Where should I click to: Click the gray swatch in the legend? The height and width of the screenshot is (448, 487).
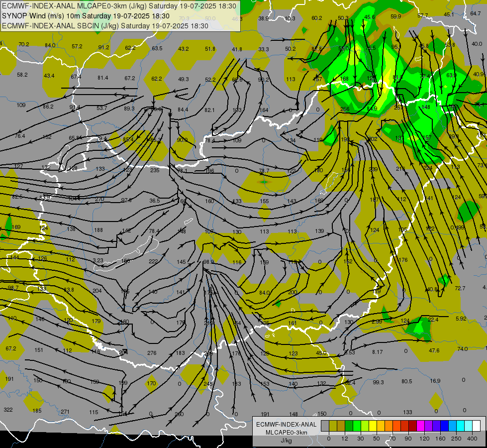click(x=325, y=426)
